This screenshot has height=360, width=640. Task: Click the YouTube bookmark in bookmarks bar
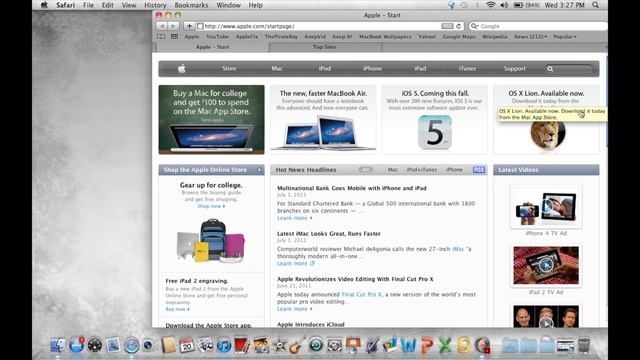click(x=217, y=36)
